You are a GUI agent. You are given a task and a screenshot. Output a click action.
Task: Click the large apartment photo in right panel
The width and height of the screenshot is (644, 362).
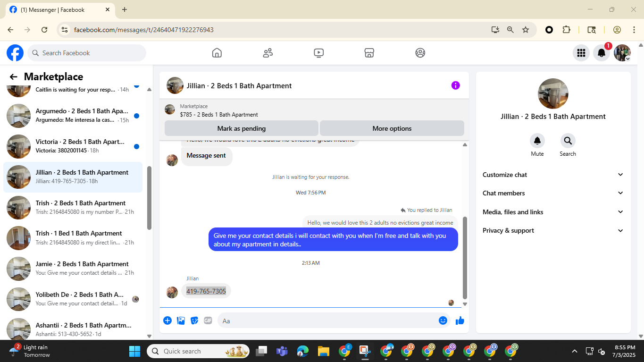(x=553, y=93)
